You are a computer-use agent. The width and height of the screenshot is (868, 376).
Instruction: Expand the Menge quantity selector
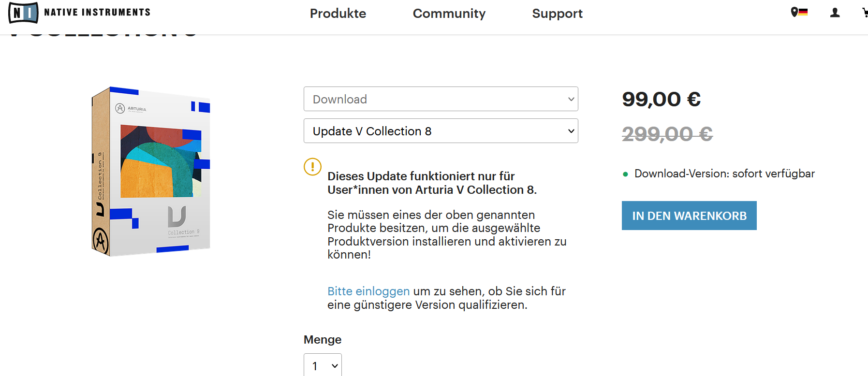coord(323,365)
